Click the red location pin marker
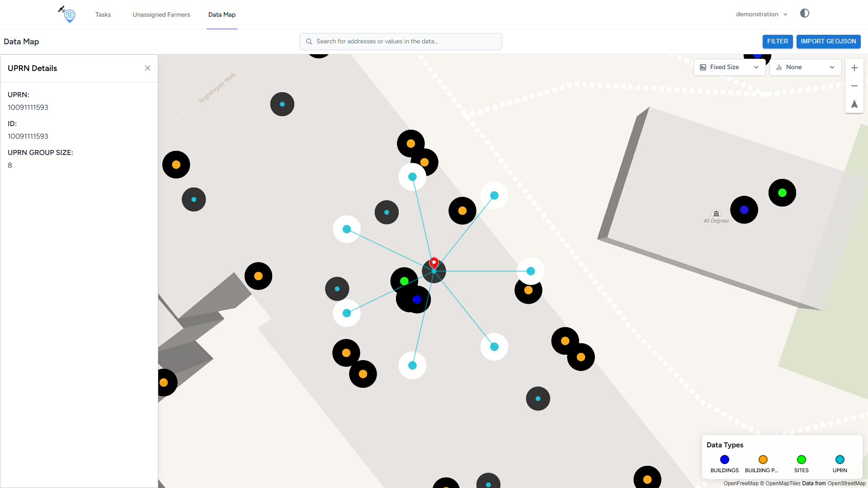This screenshot has width=868, height=488. click(434, 263)
